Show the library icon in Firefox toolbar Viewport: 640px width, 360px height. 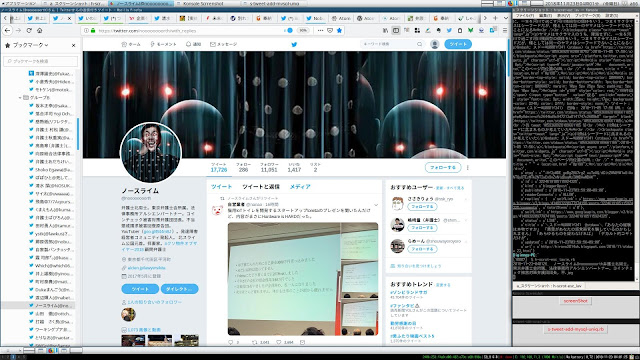point(385,31)
